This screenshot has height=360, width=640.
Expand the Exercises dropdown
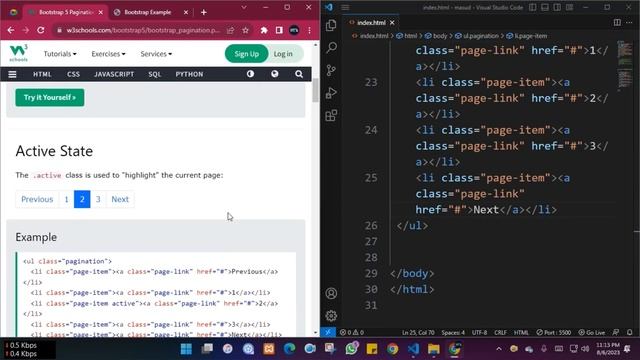coord(108,54)
